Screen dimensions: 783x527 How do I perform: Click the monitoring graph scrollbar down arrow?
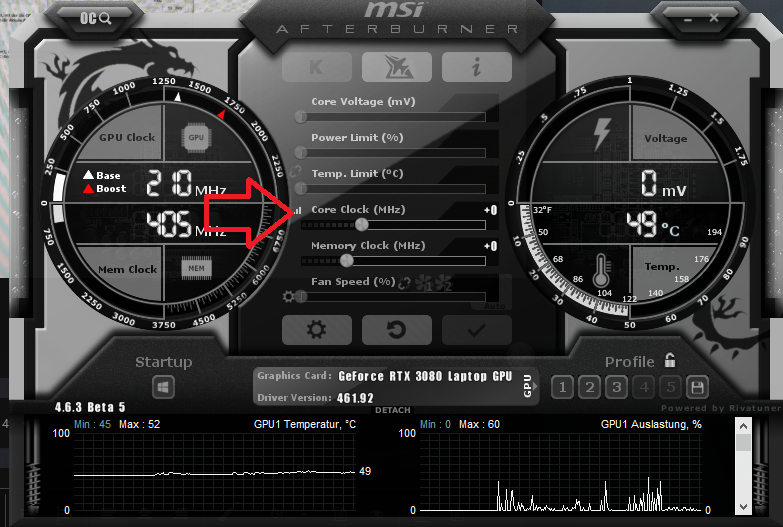[x=743, y=505]
